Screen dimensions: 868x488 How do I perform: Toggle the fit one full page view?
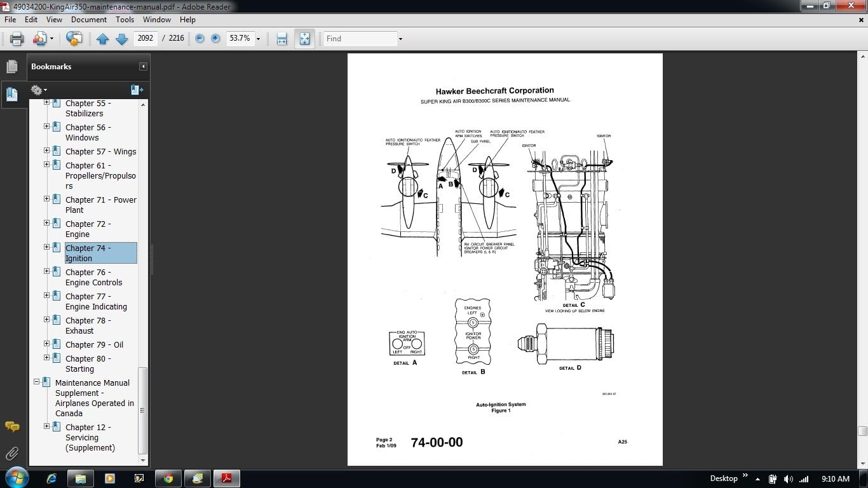coord(304,39)
